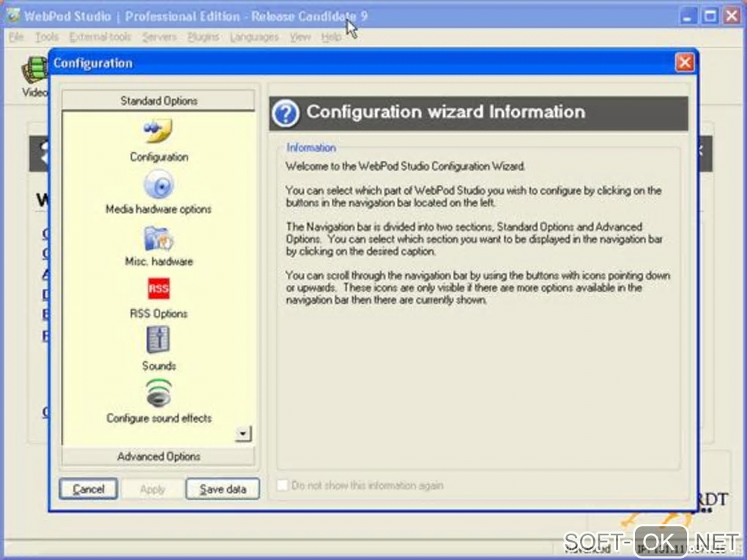
Task: Click 'Welcome to the WebPod Studio Configuration Wizard' text
Action: pyautogui.click(x=405, y=166)
